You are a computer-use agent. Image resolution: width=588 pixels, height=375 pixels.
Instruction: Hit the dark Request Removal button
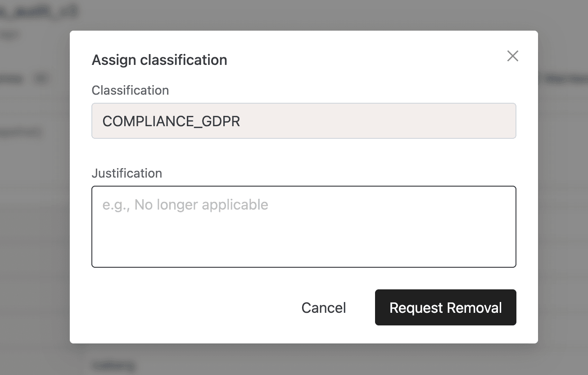(x=445, y=307)
